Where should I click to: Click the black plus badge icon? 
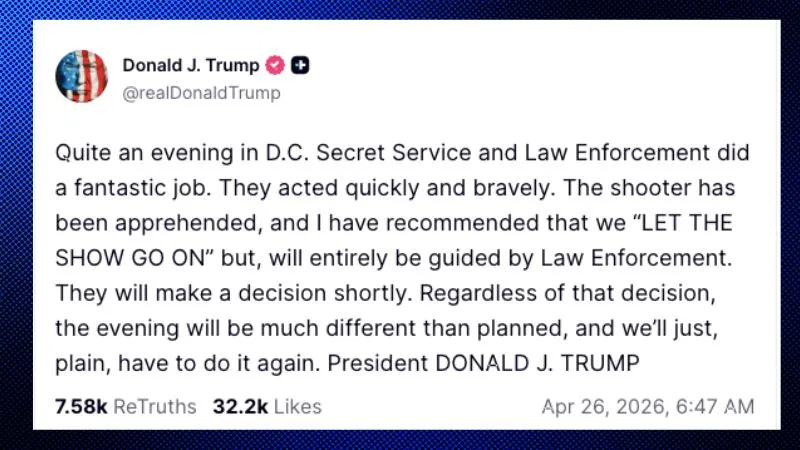pyautogui.click(x=300, y=66)
